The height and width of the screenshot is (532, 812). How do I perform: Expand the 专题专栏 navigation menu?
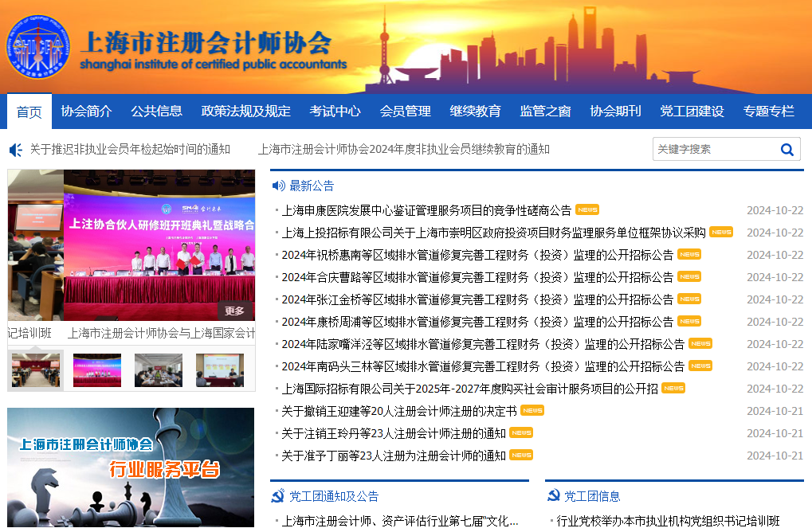(769, 111)
